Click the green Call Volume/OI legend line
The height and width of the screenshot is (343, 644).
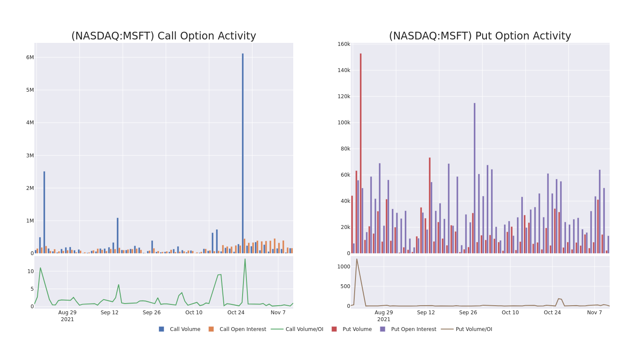pos(277,329)
